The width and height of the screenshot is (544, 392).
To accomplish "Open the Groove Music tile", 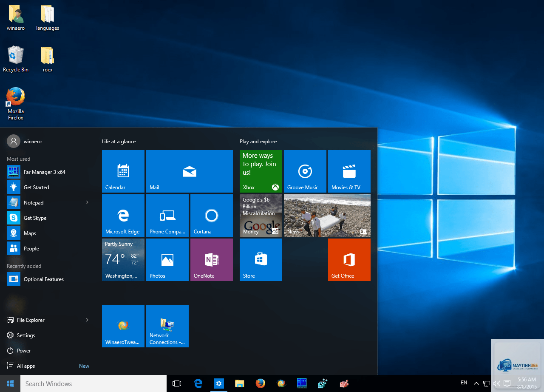I will point(305,171).
